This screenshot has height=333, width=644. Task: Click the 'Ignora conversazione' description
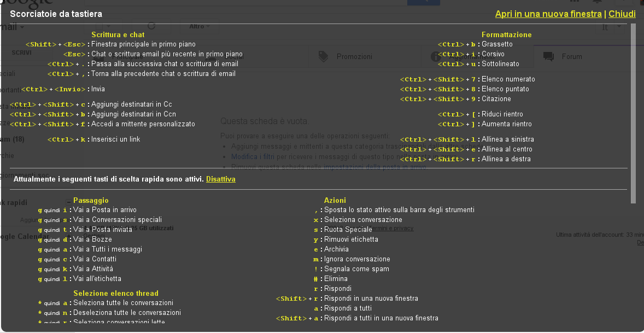click(357, 259)
